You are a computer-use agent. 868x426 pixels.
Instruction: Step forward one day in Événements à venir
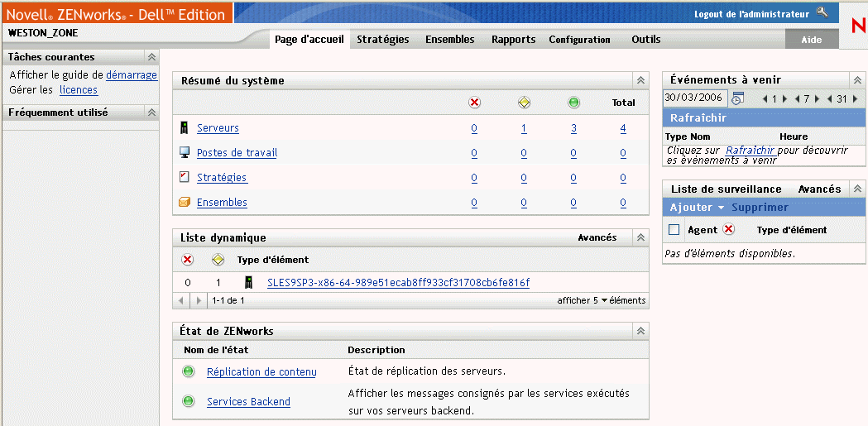click(784, 99)
